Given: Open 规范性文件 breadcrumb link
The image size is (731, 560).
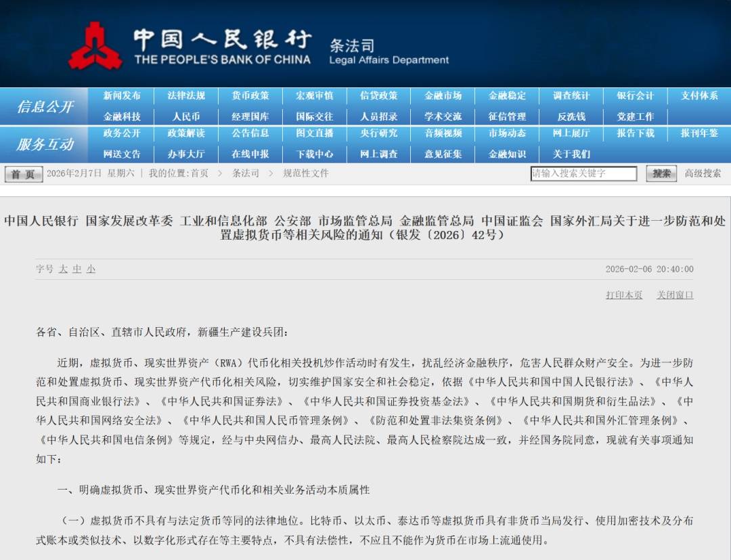Looking at the screenshot, I should tap(306, 173).
